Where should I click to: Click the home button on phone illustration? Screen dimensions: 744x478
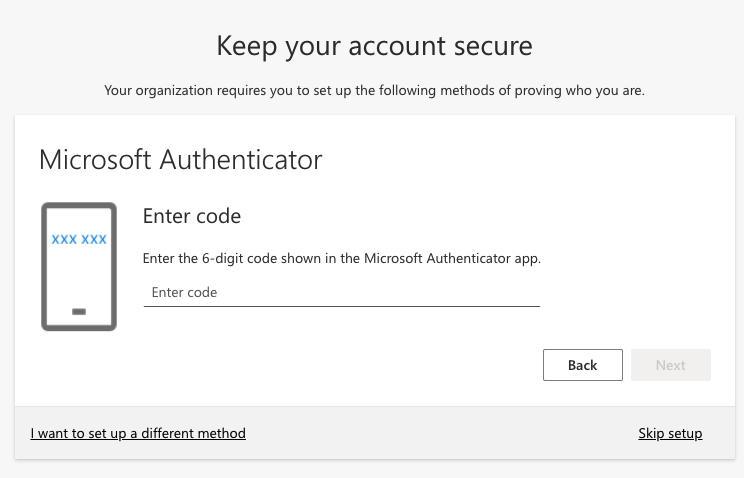coord(79,312)
